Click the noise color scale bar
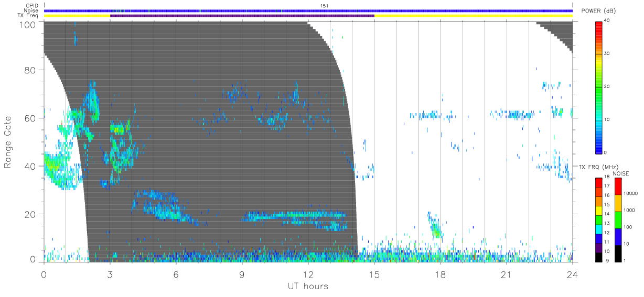 point(618,219)
